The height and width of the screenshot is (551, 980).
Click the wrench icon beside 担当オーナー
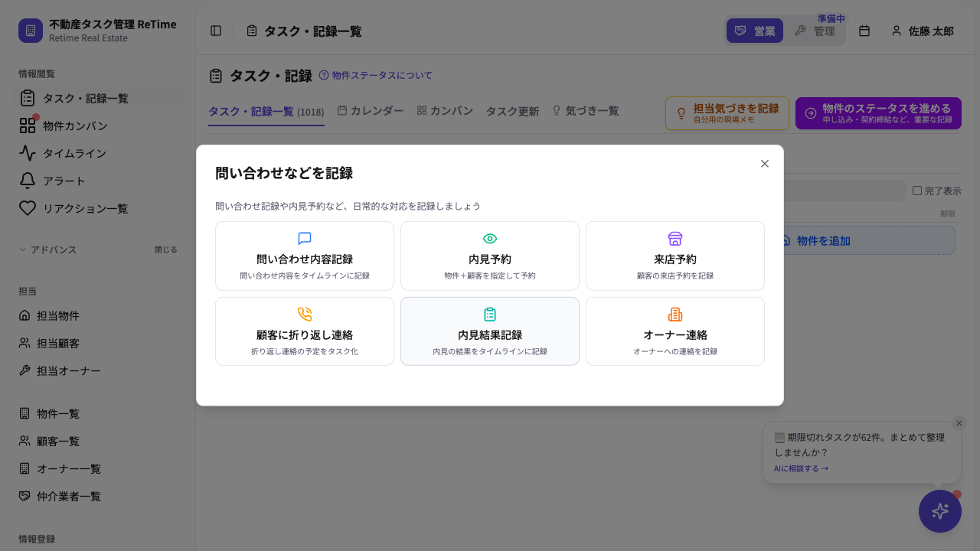(x=24, y=370)
